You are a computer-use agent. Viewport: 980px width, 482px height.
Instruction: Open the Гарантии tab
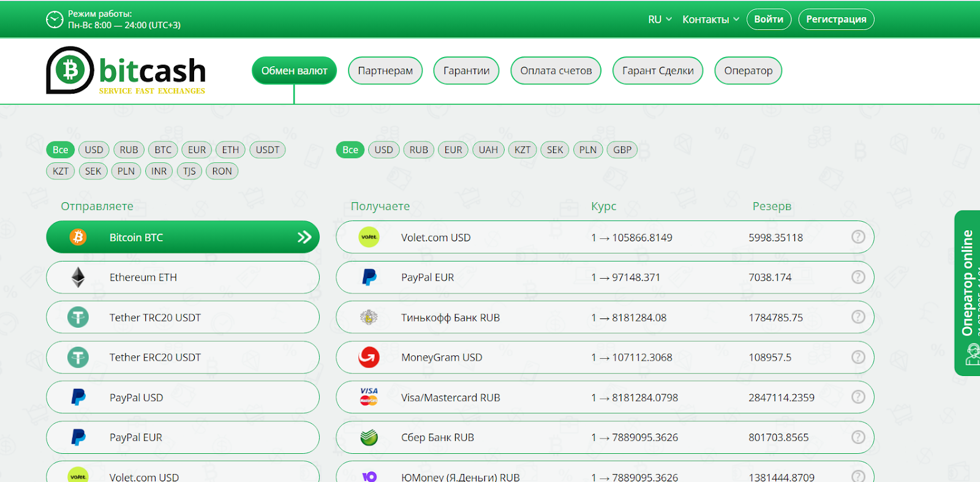(466, 70)
